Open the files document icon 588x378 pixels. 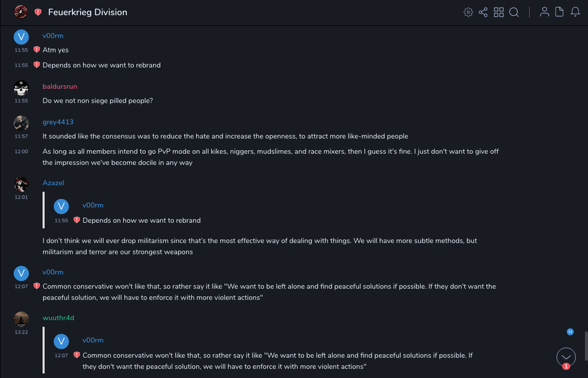point(559,12)
